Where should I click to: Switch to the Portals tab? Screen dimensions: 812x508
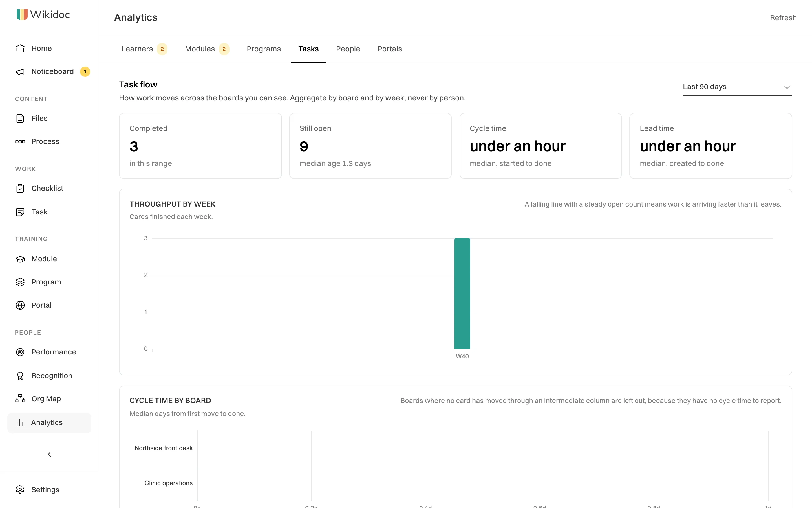(x=390, y=49)
